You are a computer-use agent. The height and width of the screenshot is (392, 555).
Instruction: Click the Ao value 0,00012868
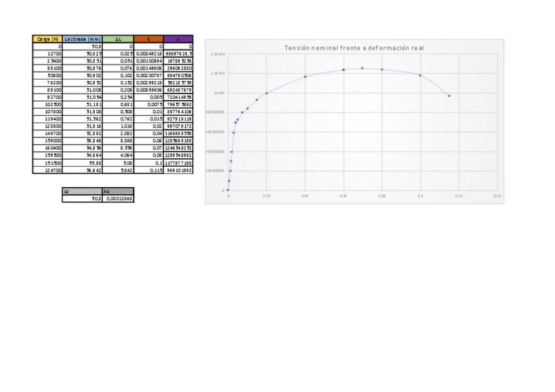click(x=118, y=199)
